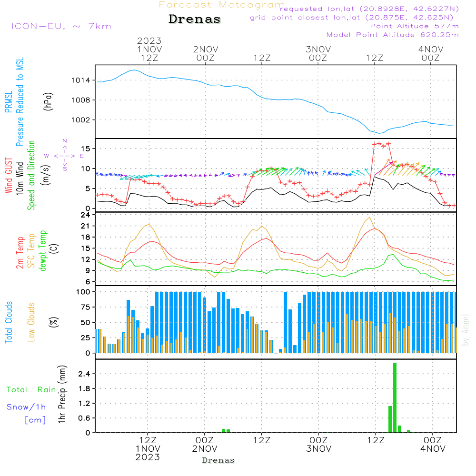
Task: Click the bottom axis 12Z 1NOV 2023 label
Action: [x=148, y=449]
